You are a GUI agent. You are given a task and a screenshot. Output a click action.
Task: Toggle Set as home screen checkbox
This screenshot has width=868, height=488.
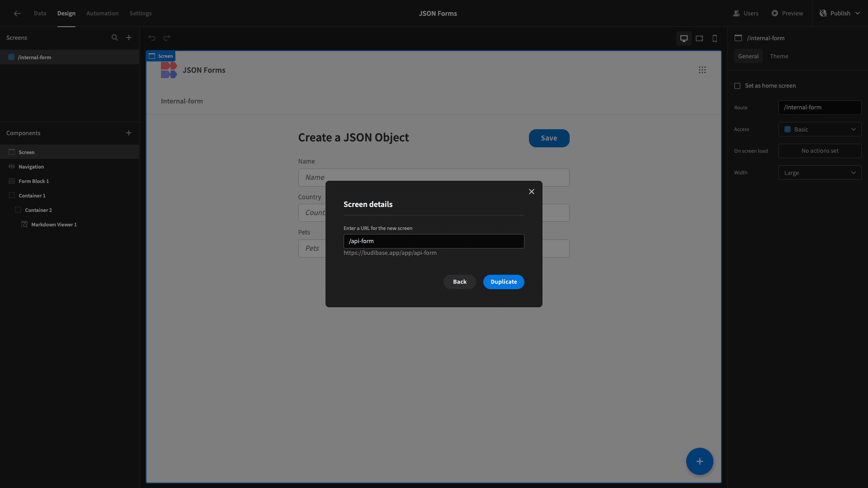coord(737,86)
